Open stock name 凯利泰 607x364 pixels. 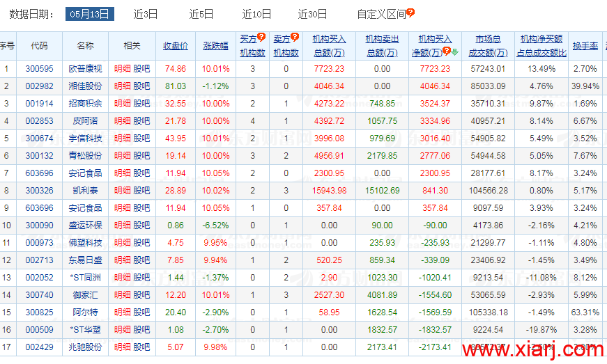[85, 191]
